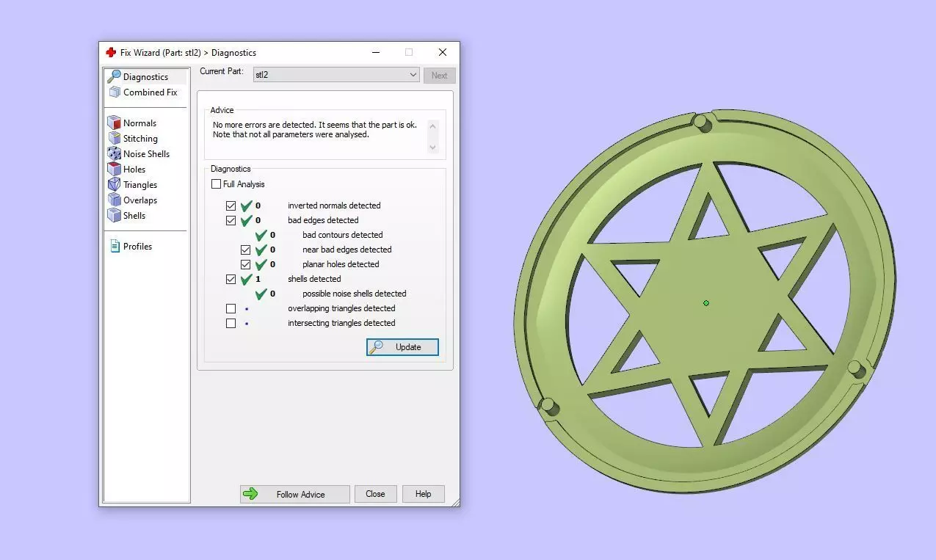Uncheck bad edges detected checkbox
936x560 pixels.
[x=231, y=221]
